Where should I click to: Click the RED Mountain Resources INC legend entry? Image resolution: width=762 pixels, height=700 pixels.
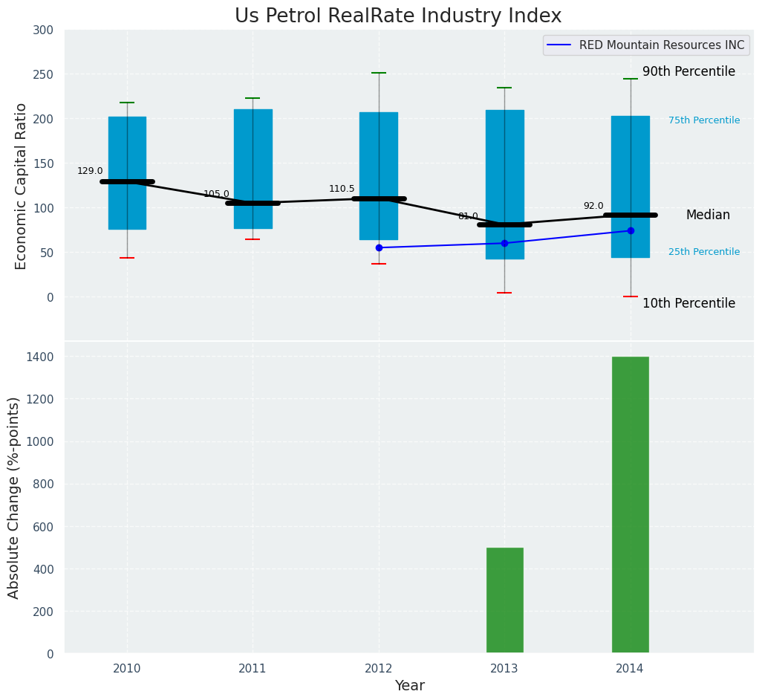click(661, 45)
